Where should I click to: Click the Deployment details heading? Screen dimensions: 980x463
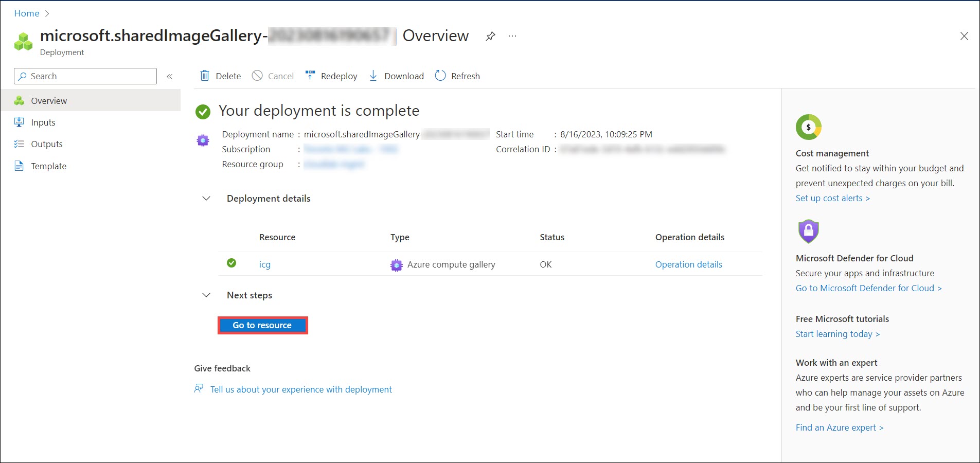[x=269, y=199]
